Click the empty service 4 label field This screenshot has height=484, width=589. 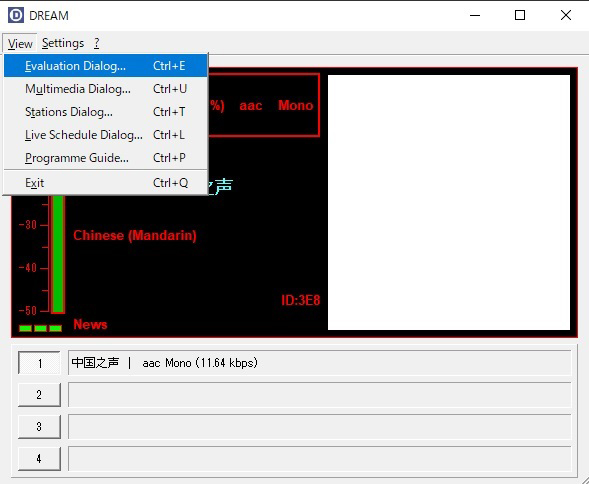click(x=320, y=458)
